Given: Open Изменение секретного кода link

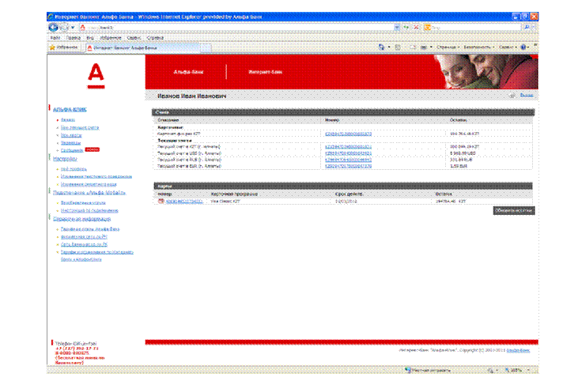Looking at the screenshot, I should [x=89, y=184].
